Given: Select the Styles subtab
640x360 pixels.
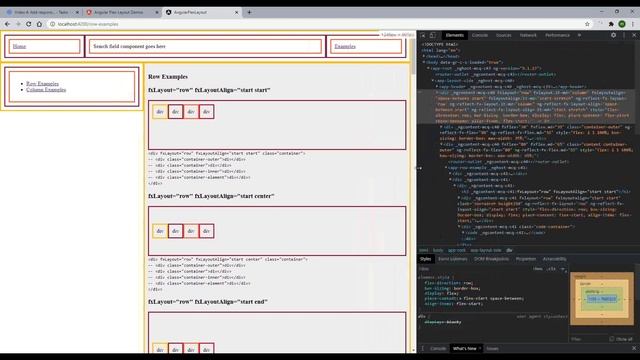Looking at the screenshot, I should (x=425, y=259).
